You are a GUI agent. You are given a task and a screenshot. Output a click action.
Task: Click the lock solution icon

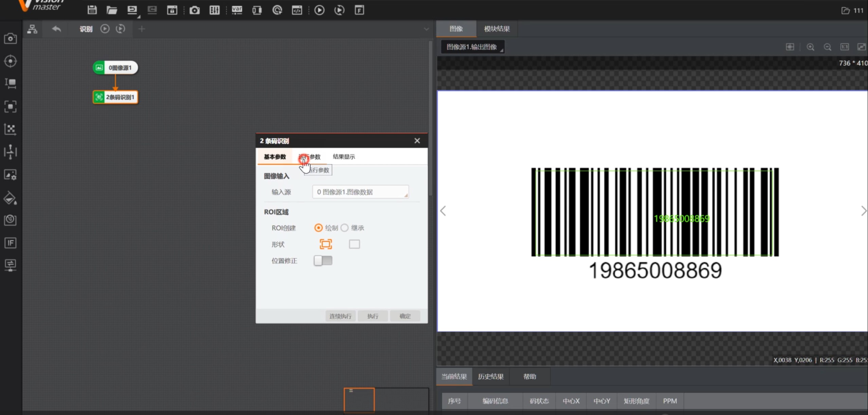point(172,10)
